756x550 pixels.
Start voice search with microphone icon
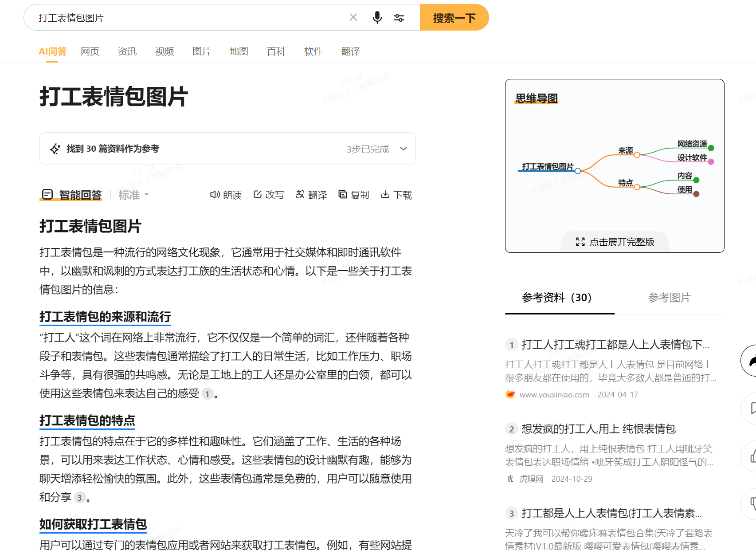point(377,17)
